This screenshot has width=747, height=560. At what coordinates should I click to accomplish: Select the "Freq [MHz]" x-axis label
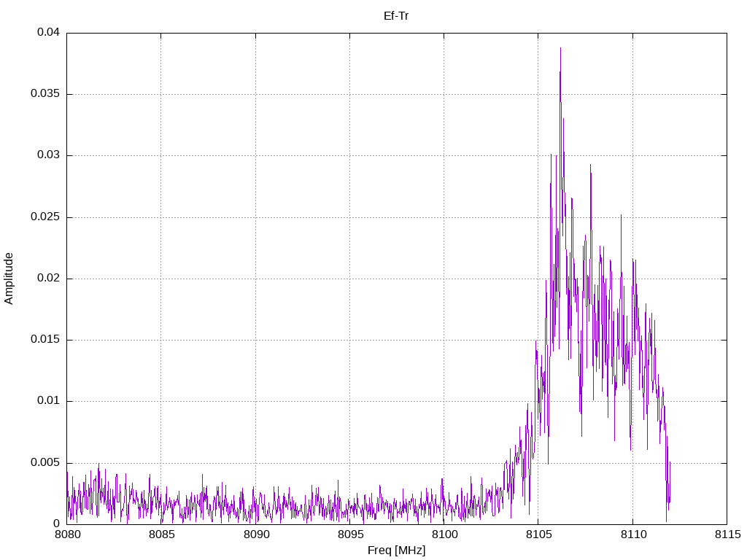tap(396, 551)
